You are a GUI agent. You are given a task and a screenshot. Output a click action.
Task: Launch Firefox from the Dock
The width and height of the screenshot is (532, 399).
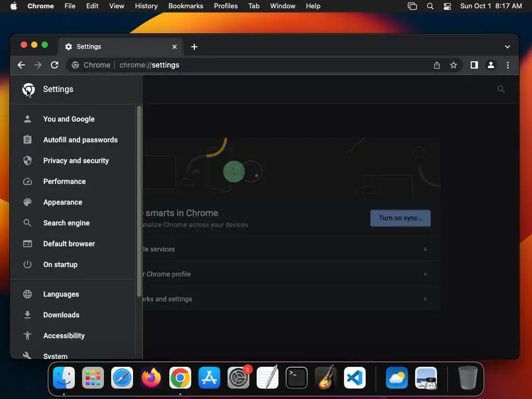click(x=151, y=378)
